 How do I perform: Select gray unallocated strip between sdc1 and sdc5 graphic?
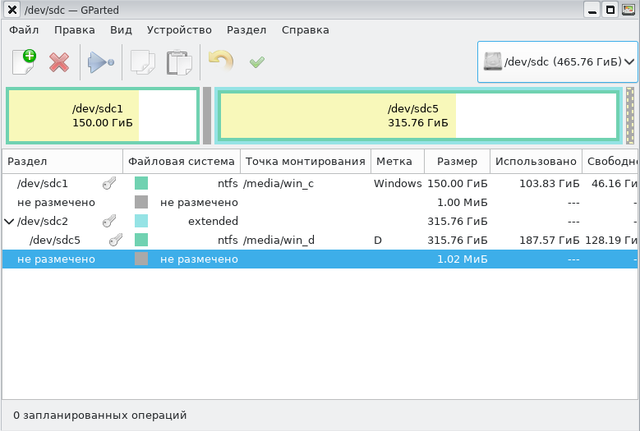click(207, 116)
